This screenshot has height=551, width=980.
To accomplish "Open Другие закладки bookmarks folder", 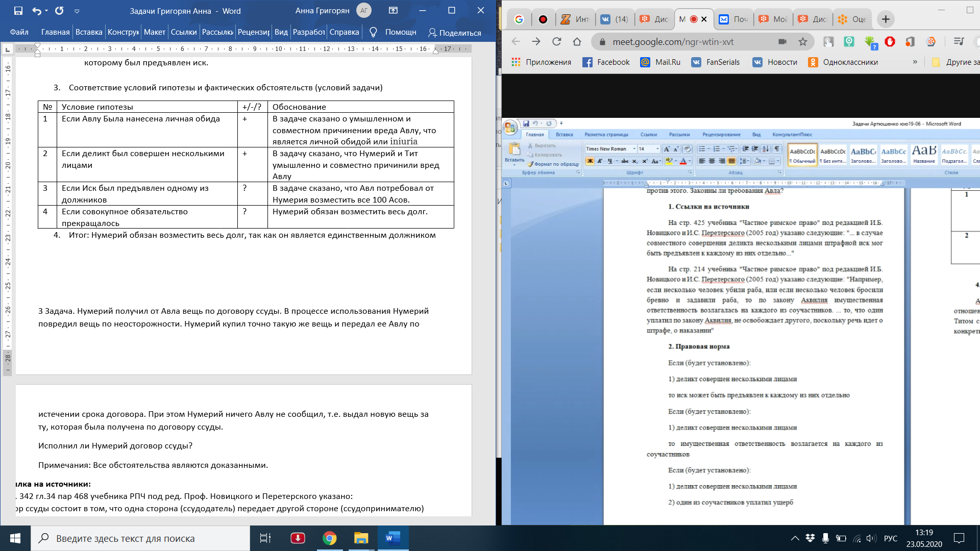I will (x=955, y=62).
